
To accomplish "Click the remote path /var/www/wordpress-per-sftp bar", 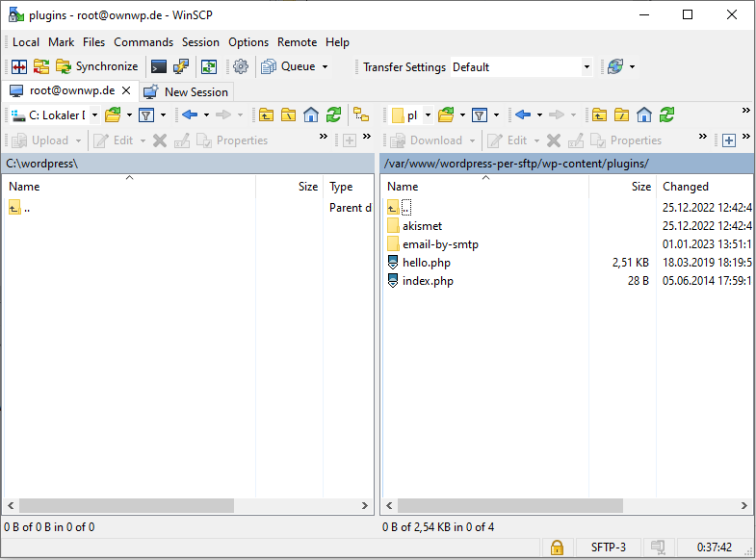I will point(567,164).
